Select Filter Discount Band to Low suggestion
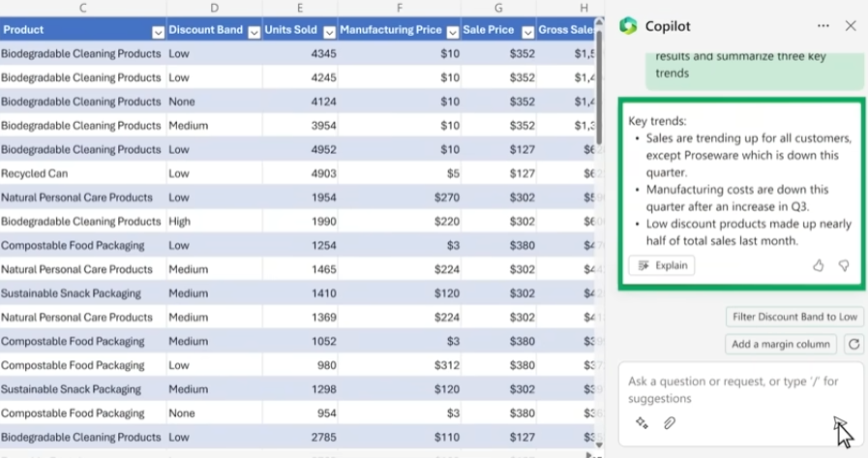Viewport: 868px width, 458px height. pos(794,317)
